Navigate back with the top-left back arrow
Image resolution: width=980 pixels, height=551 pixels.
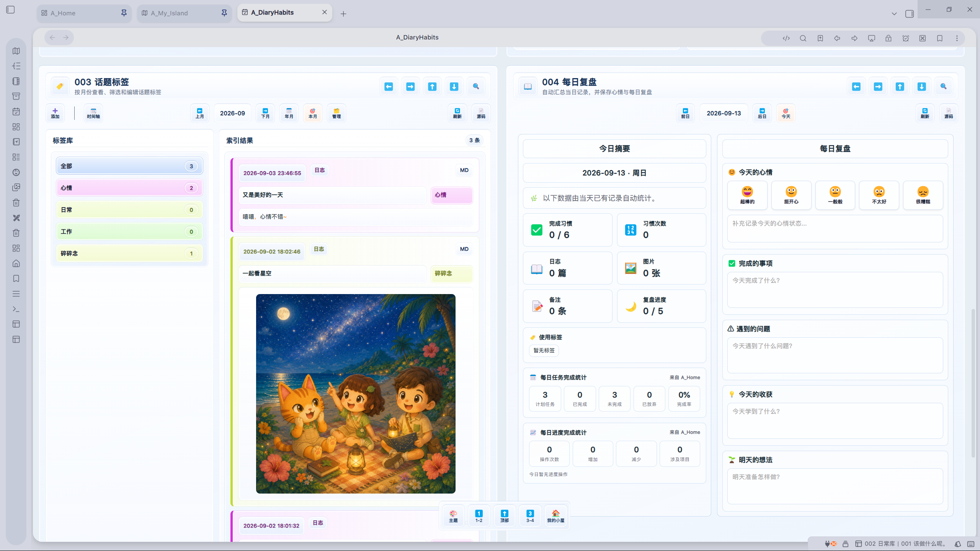52,38
